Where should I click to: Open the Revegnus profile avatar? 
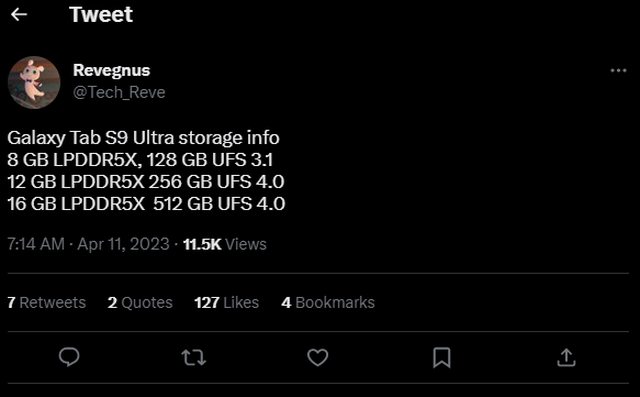coord(34,82)
